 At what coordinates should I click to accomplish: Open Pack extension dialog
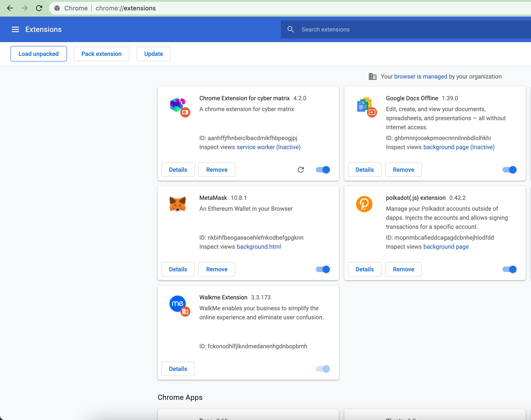coord(101,54)
